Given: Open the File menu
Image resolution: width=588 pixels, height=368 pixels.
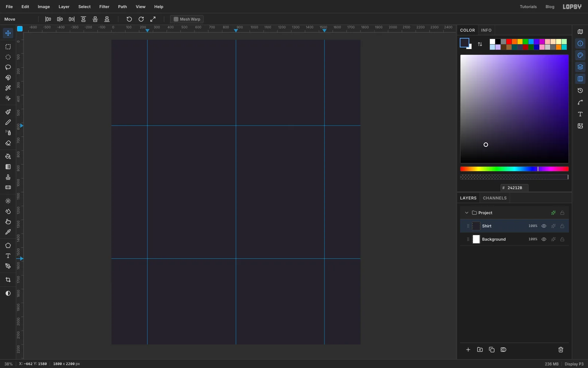Looking at the screenshot, I should click(x=9, y=7).
